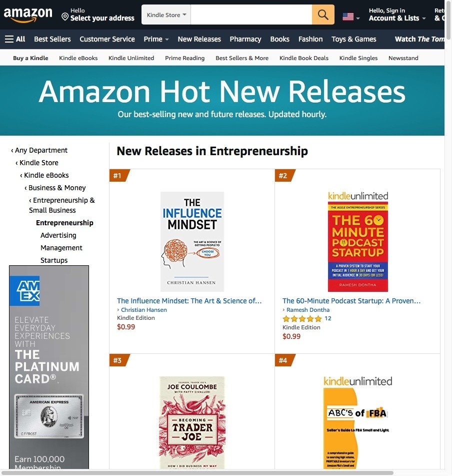The width and height of the screenshot is (452, 476).
Task: Click the Amazon logo
Action: point(28,15)
